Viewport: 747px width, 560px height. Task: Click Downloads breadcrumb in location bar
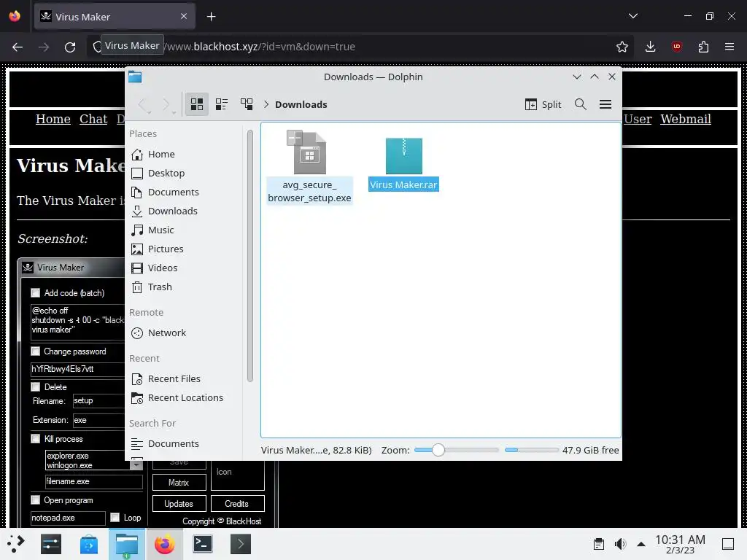pyautogui.click(x=301, y=104)
